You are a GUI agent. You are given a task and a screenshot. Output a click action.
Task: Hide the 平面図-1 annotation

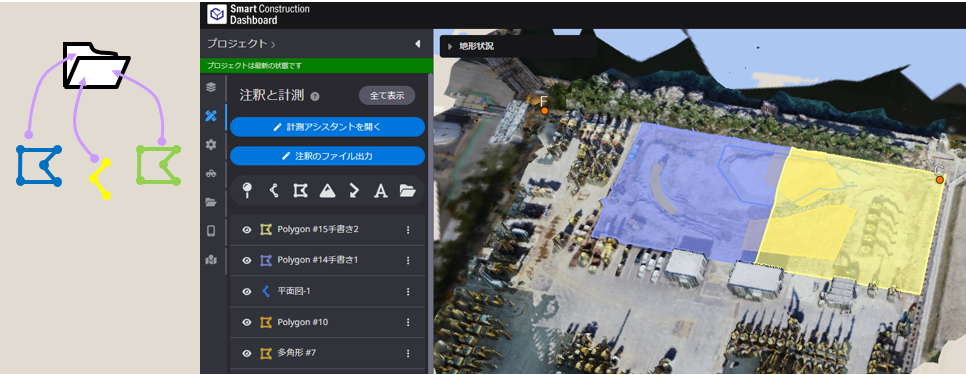(x=247, y=291)
